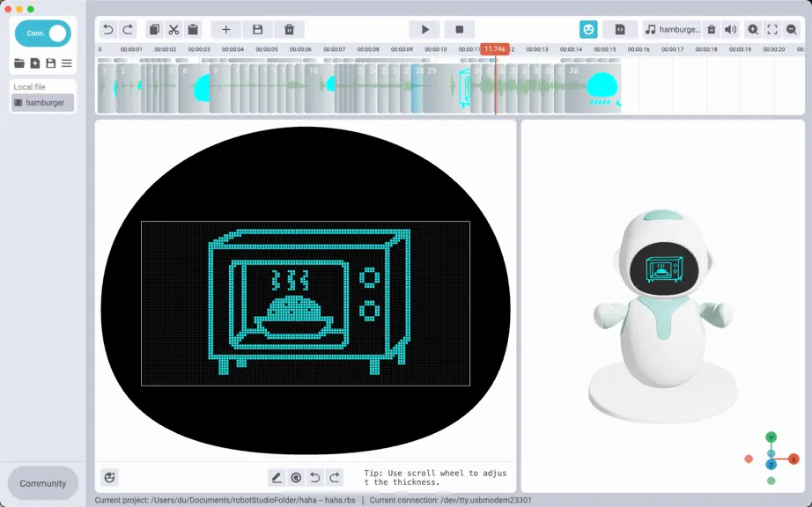
Task: Create new file via sidebar icon
Action: click(35, 63)
